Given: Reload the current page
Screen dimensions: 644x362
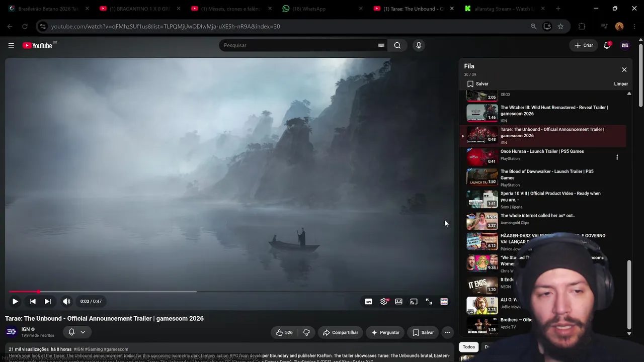Looking at the screenshot, I should coord(25,26).
